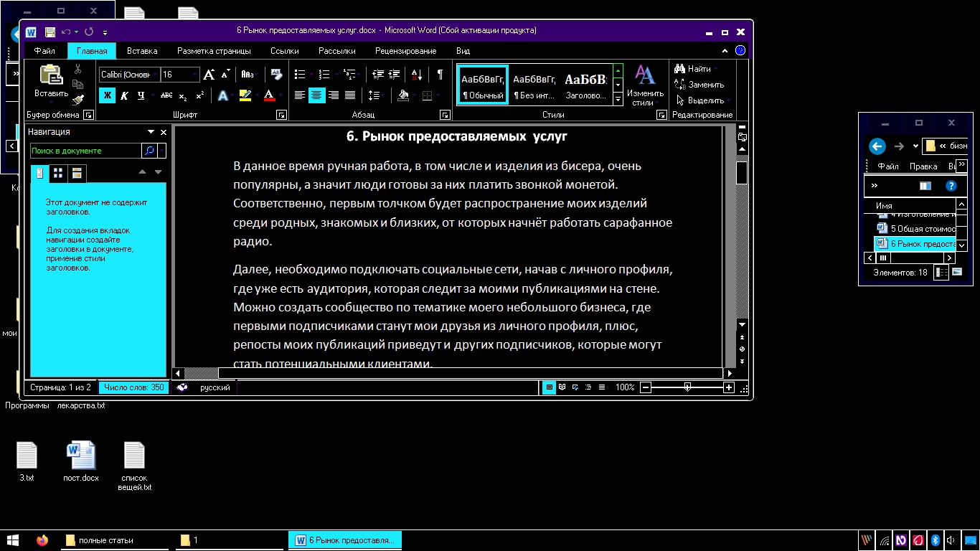
Task: Apply the Обычный style
Action: point(483,85)
